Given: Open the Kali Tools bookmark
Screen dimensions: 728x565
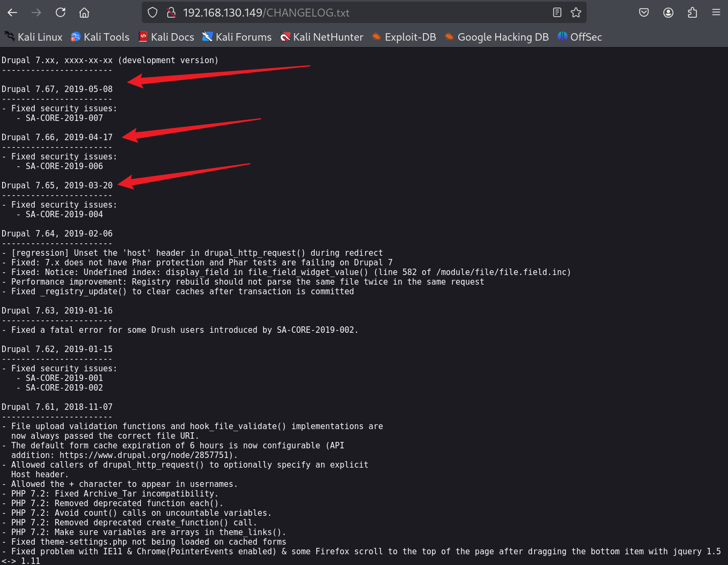Looking at the screenshot, I should coord(100,37).
